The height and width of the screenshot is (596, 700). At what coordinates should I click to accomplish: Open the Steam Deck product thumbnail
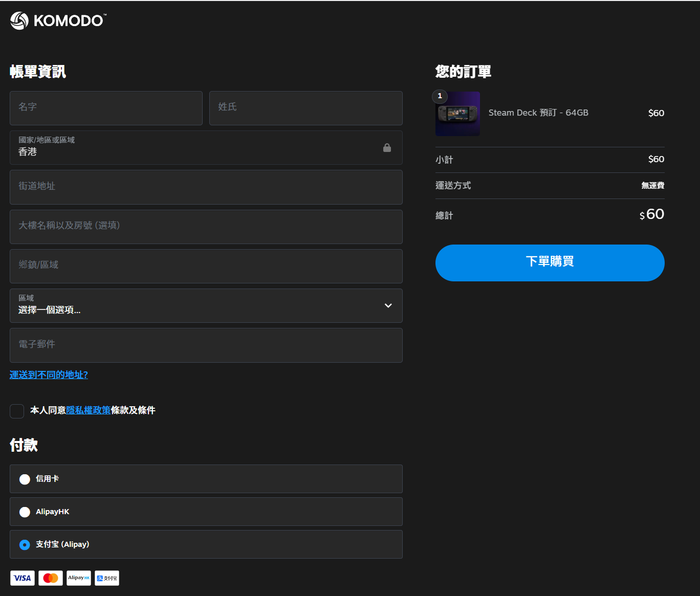point(457,114)
